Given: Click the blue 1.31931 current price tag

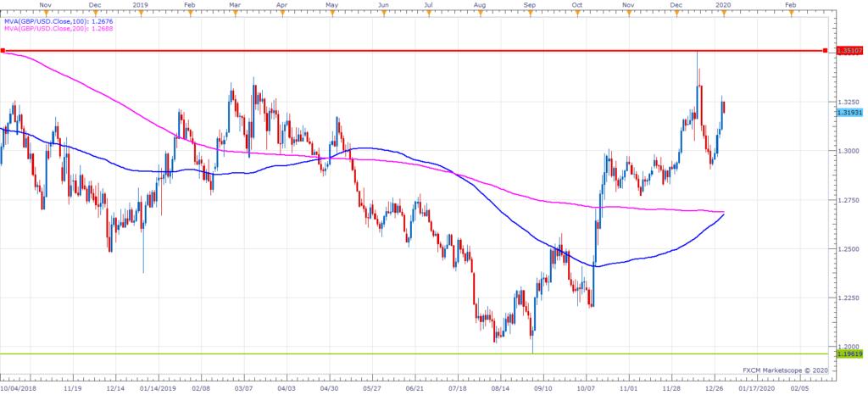Looking at the screenshot, I should click(x=849, y=112).
